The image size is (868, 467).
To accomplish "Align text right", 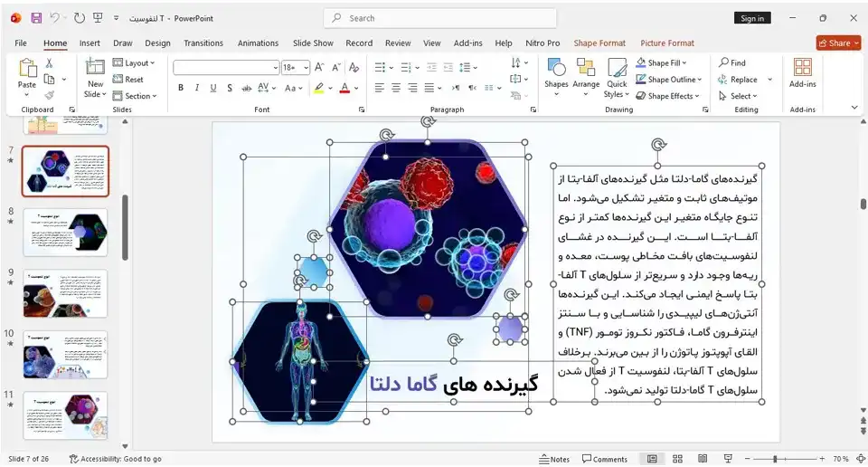I will [x=412, y=88].
